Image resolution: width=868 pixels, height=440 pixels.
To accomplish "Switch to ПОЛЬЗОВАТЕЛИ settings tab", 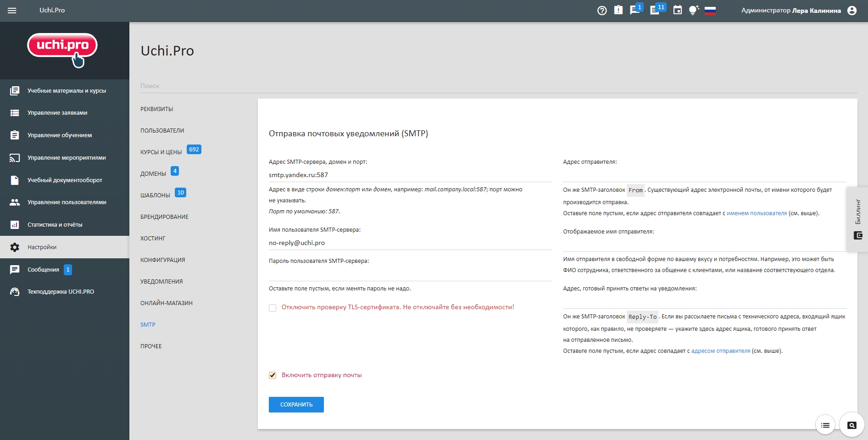I will click(162, 131).
